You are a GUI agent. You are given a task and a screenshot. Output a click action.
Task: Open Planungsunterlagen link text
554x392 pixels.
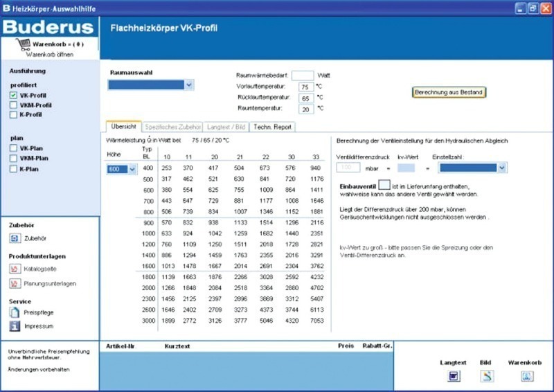(50, 283)
